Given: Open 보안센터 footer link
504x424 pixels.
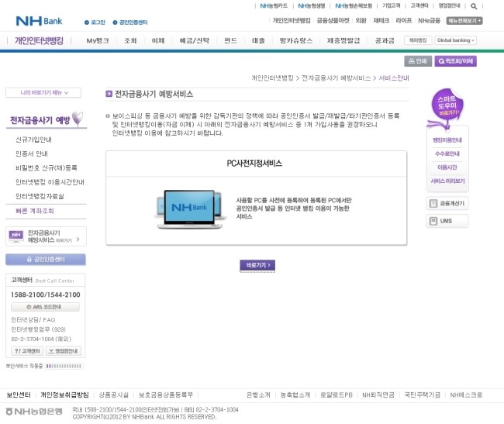Looking at the screenshot, I should click(19, 395).
